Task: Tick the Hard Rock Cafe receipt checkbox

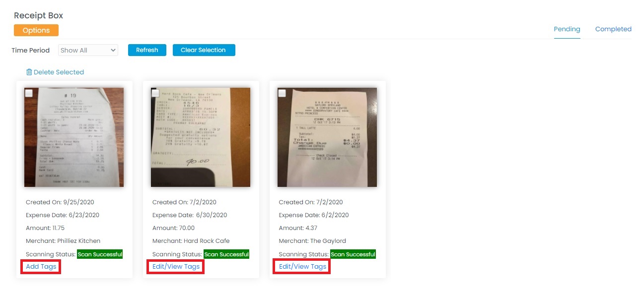Action: tap(155, 93)
